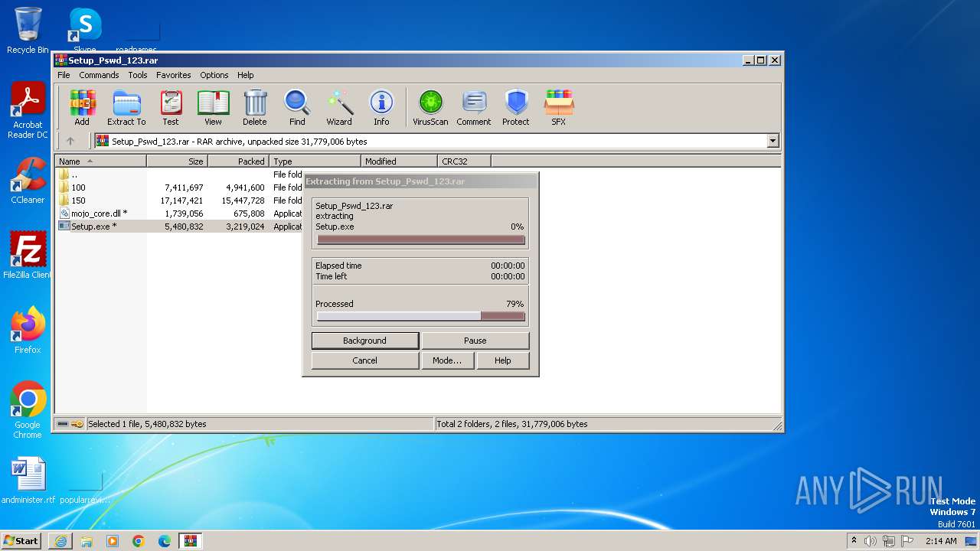Run VirusScan from the toolbar
980x551 pixels.
coord(430,108)
